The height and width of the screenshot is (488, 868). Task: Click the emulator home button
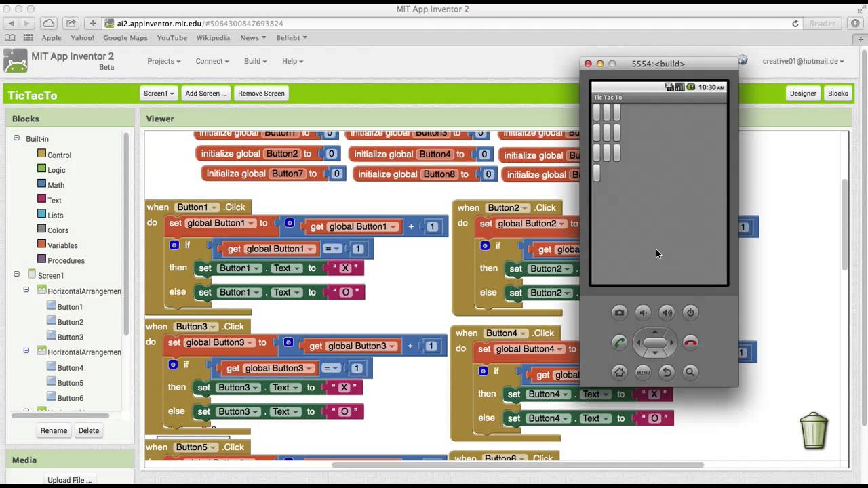(619, 372)
